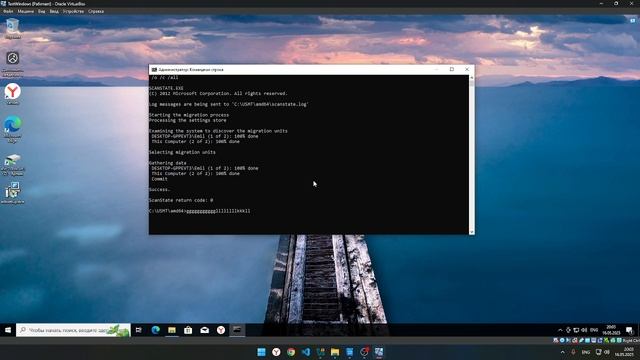The image size is (640, 360).
Task: Open the VirtualBox Справка menu
Action: click(x=96, y=11)
